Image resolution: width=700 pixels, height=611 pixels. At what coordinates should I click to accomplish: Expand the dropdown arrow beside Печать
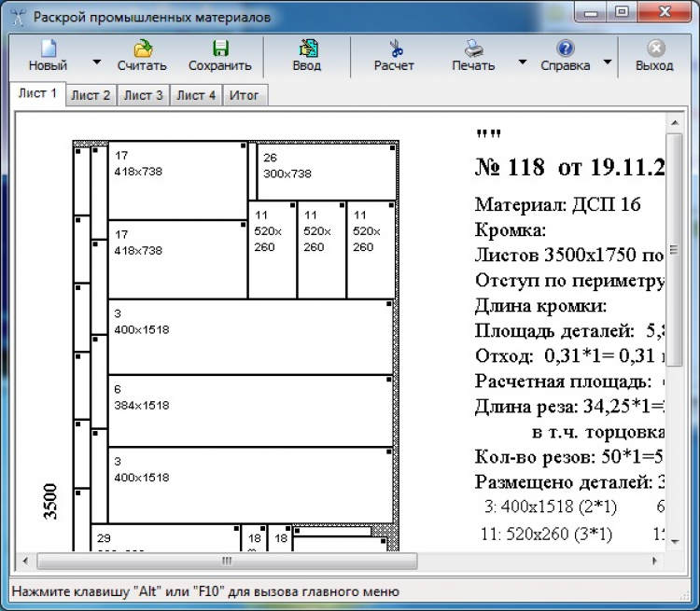[522, 62]
